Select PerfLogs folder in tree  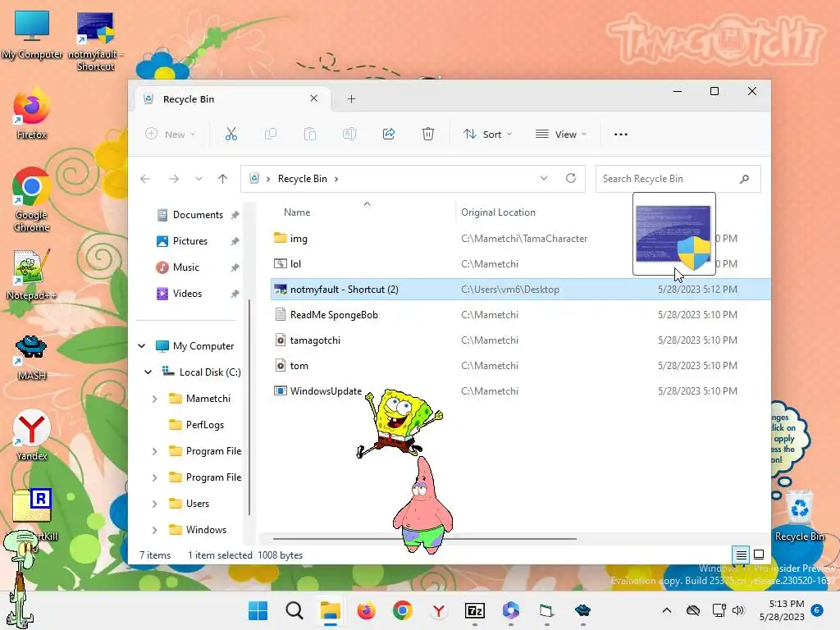pos(204,425)
